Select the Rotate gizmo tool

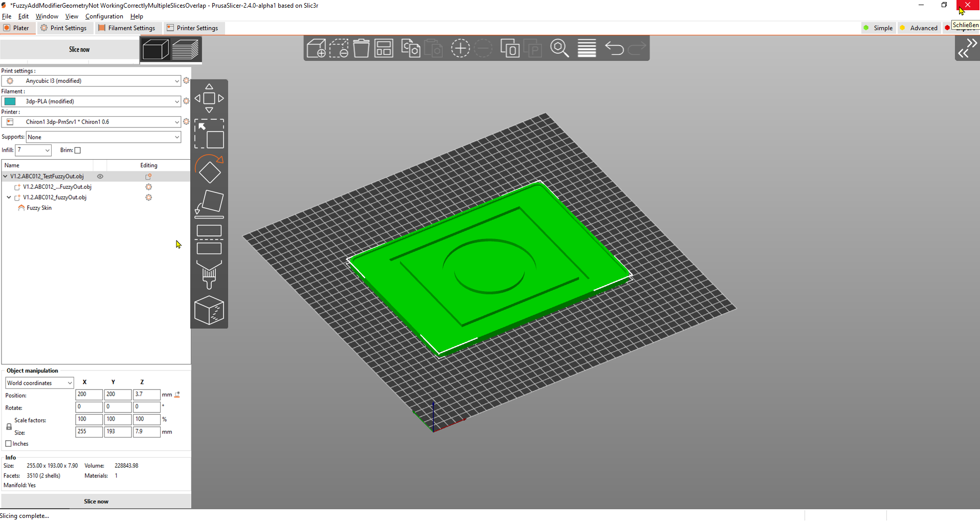tap(209, 169)
